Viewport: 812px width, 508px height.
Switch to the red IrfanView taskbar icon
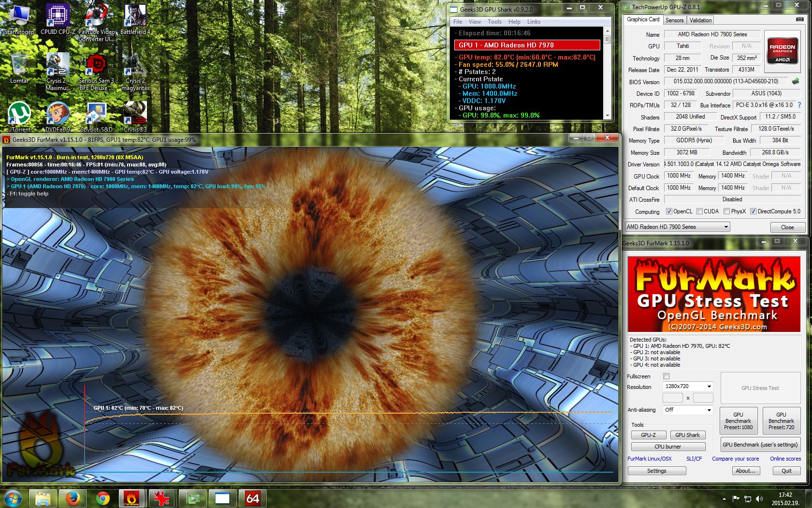pos(162,498)
